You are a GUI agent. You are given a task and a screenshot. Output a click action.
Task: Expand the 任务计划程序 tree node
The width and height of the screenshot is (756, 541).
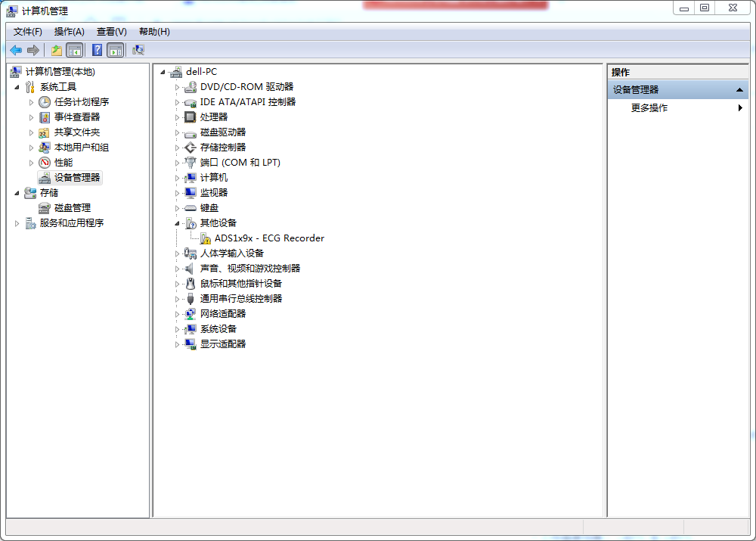pyautogui.click(x=31, y=102)
